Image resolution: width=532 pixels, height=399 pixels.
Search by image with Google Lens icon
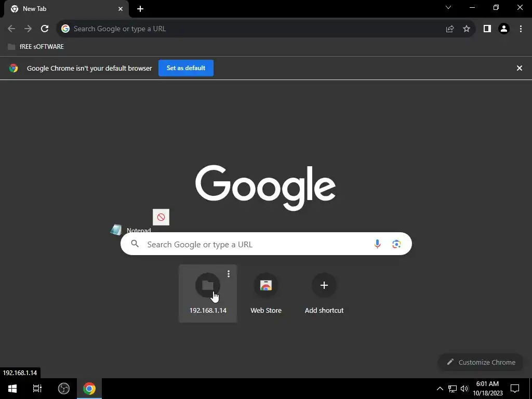(396, 244)
